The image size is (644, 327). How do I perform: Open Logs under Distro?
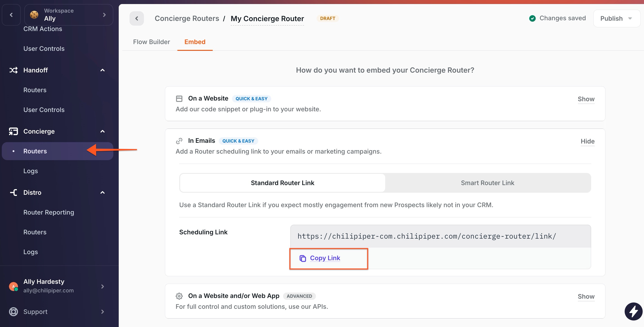31,252
